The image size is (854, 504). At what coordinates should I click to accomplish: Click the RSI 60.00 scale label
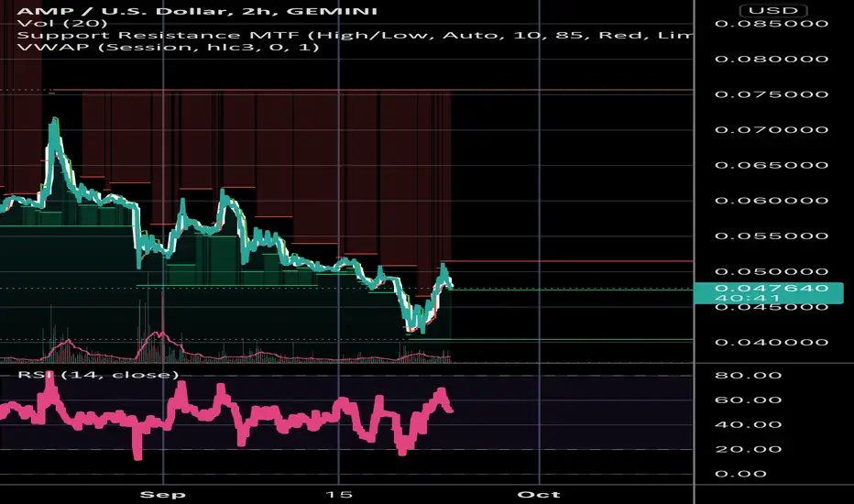[749, 400]
